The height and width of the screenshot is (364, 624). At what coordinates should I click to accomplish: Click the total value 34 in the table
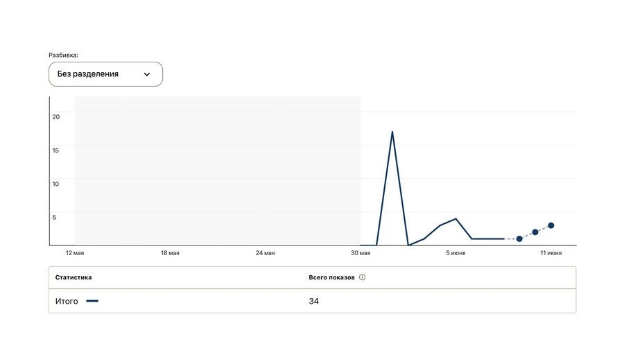pos(314,301)
